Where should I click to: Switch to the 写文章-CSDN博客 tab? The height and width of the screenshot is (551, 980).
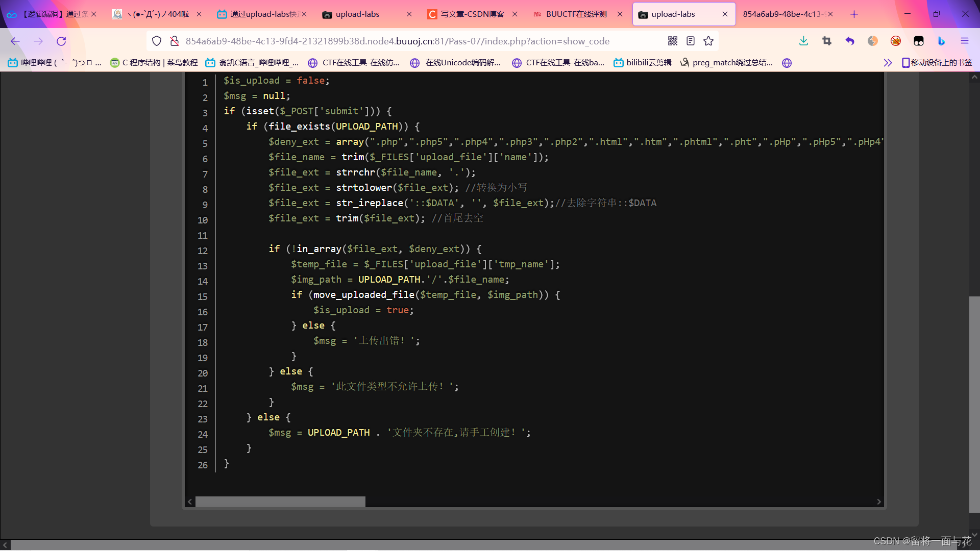(472, 14)
